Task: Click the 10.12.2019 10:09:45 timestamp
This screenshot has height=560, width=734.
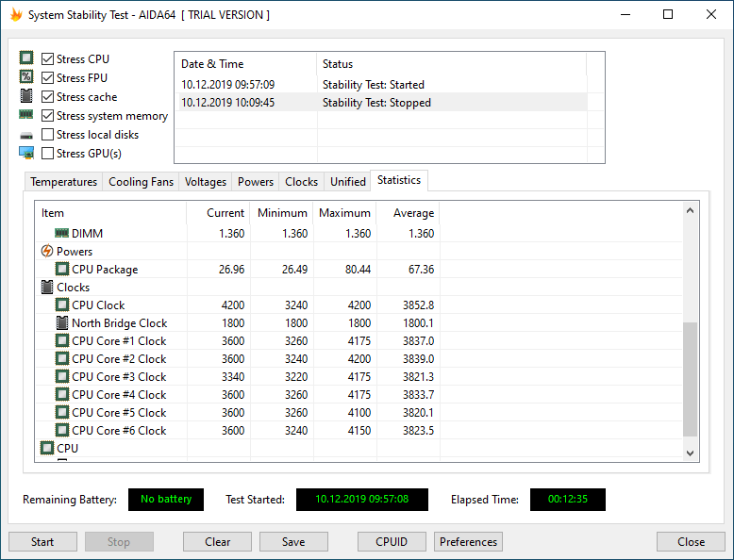Action: (228, 103)
